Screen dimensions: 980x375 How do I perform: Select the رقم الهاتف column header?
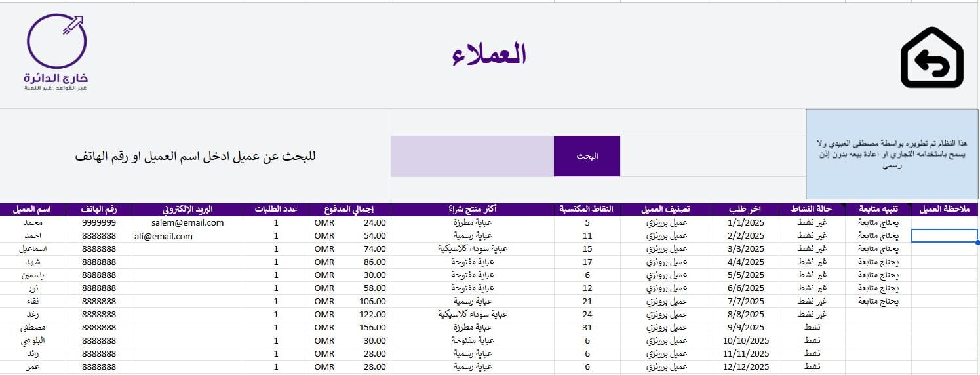coord(99,209)
